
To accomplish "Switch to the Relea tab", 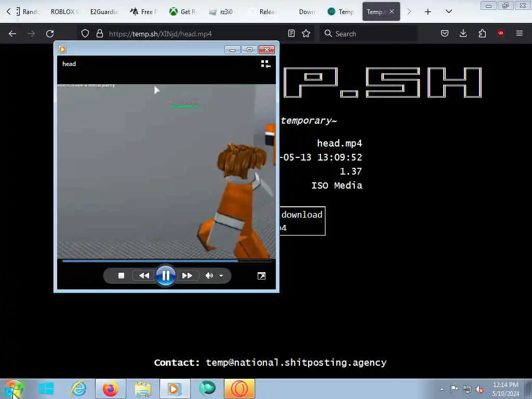I will [262, 12].
